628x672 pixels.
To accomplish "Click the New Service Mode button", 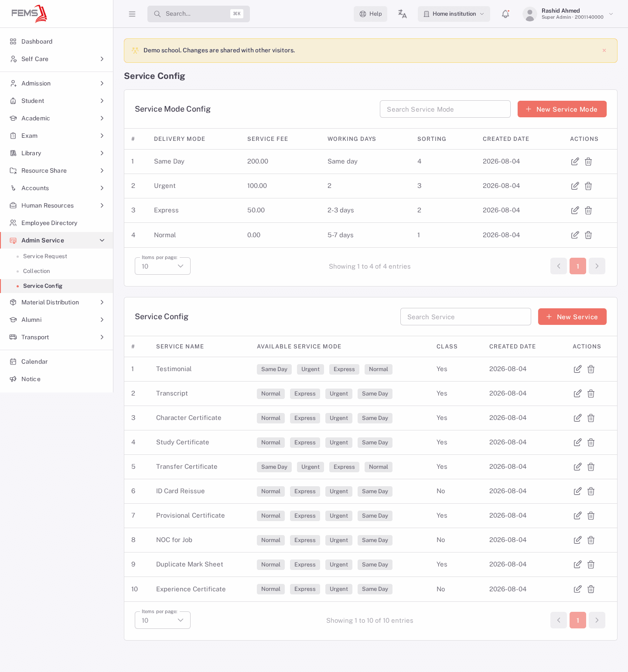I will (562, 109).
